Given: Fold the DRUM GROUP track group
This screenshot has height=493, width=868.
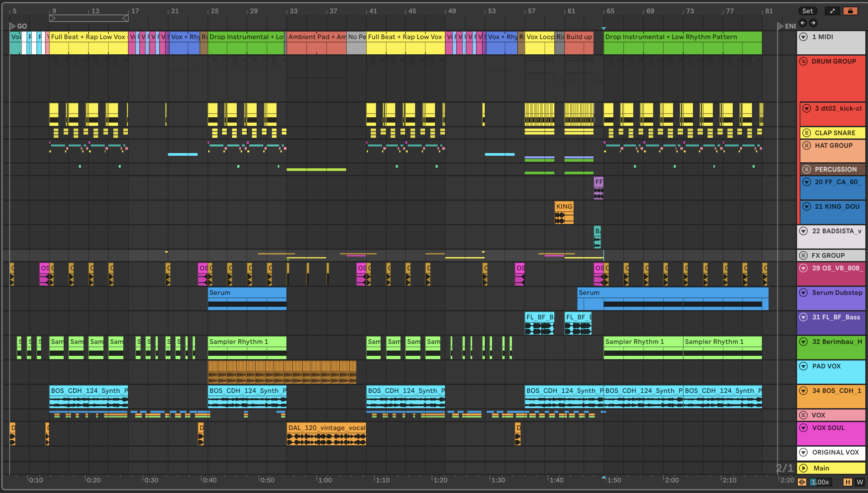Looking at the screenshot, I should pos(803,61).
